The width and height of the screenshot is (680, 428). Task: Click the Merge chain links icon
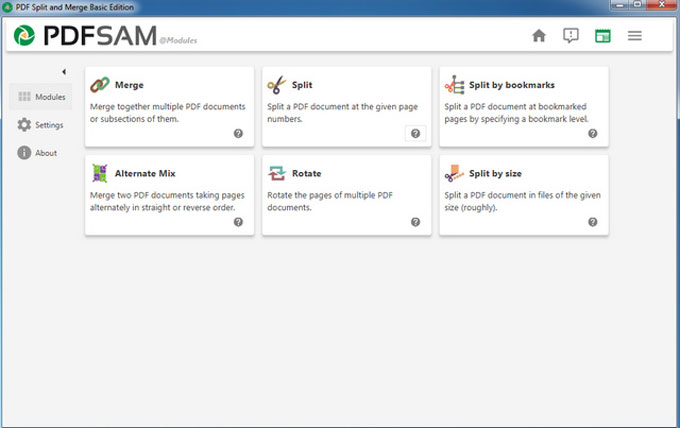[x=100, y=85]
